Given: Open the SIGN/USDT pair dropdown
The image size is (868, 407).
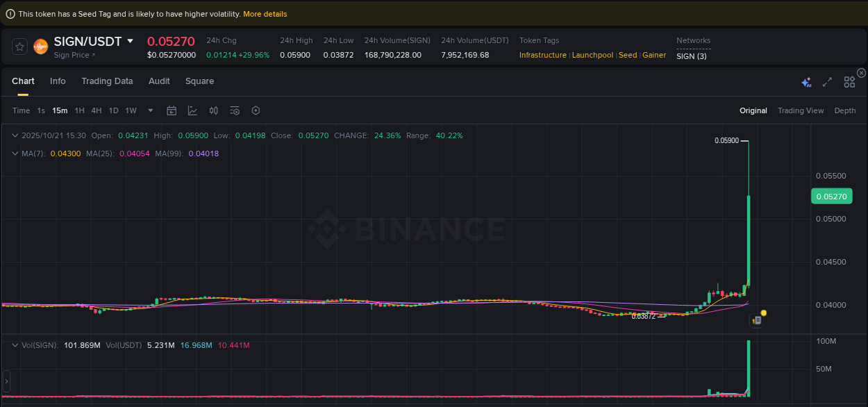Looking at the screenshot, I should 130,41.
